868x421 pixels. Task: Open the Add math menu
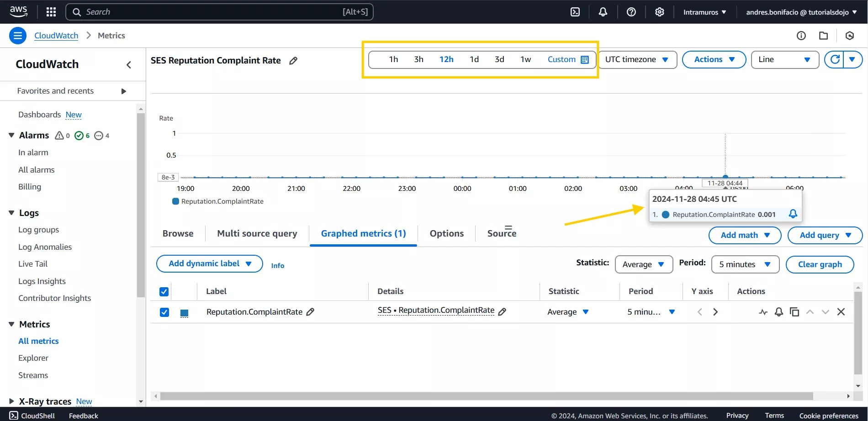click(745, 235)
